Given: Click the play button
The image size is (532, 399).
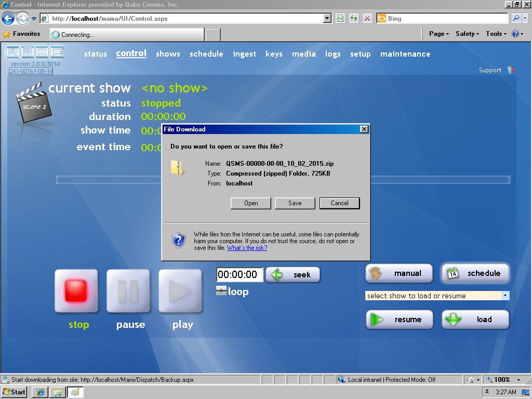Looking at the screenshot, I should pos(180,291).
